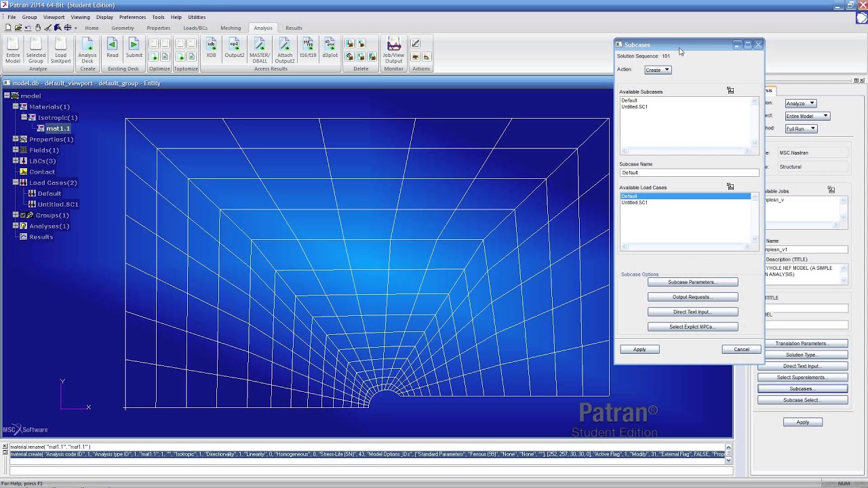The width and height of the screenshot is (868, 488).
Task: Open the Viewport menu
Action: pyautogui.click(x=54, y=17)
